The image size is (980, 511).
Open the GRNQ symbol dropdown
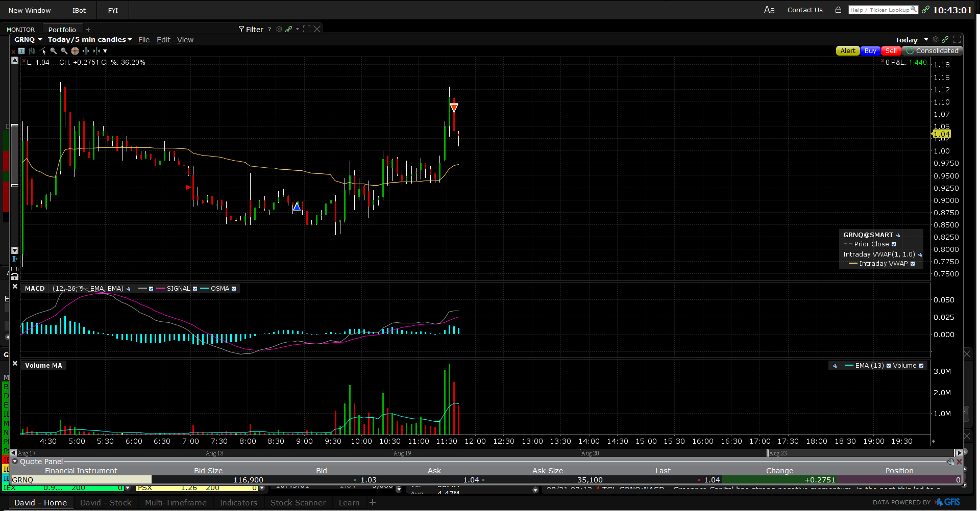click(28, 40)
